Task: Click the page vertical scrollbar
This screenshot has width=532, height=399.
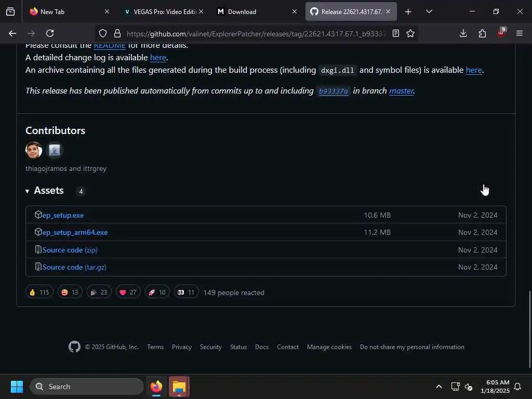Action: pyautogui.click(x=529, y=329)
